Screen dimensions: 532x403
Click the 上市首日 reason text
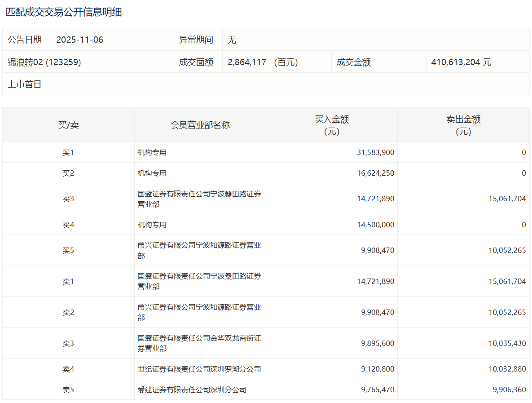coord(25,84)
